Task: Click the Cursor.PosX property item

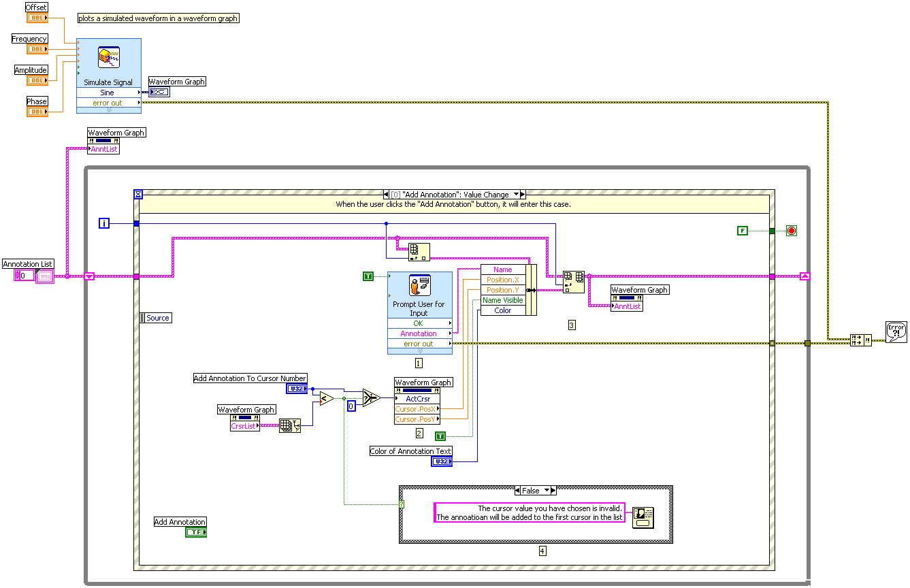Action: (417, 409)
